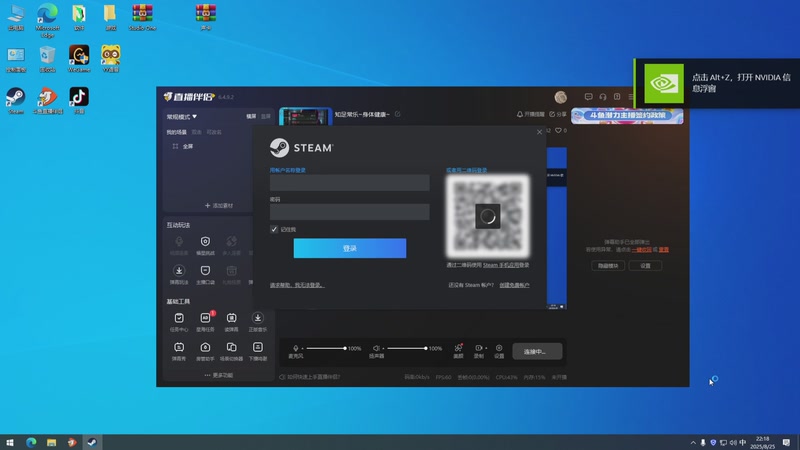800x450 pixels.
Task: Click the promotional banner near top right
Action: point(627,116)
